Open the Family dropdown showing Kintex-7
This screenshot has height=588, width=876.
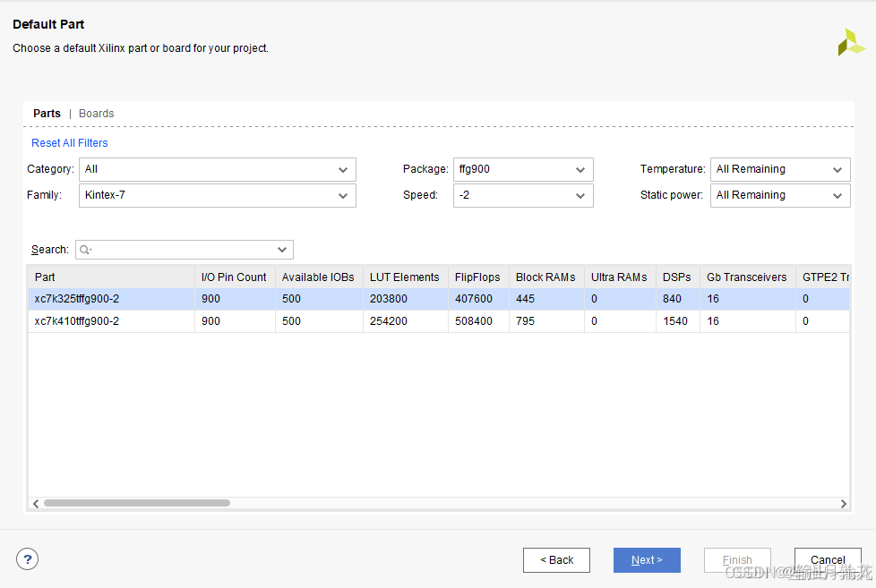(x=218, y=195)
